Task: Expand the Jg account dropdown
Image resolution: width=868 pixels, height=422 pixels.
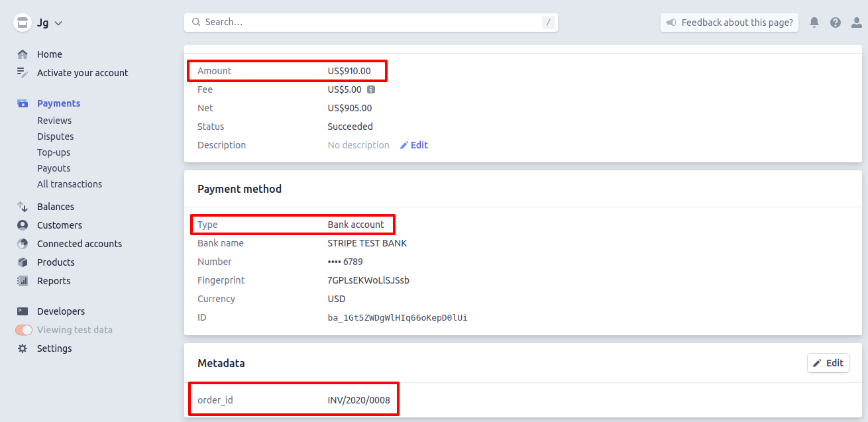Action: (x=38, y=23)
